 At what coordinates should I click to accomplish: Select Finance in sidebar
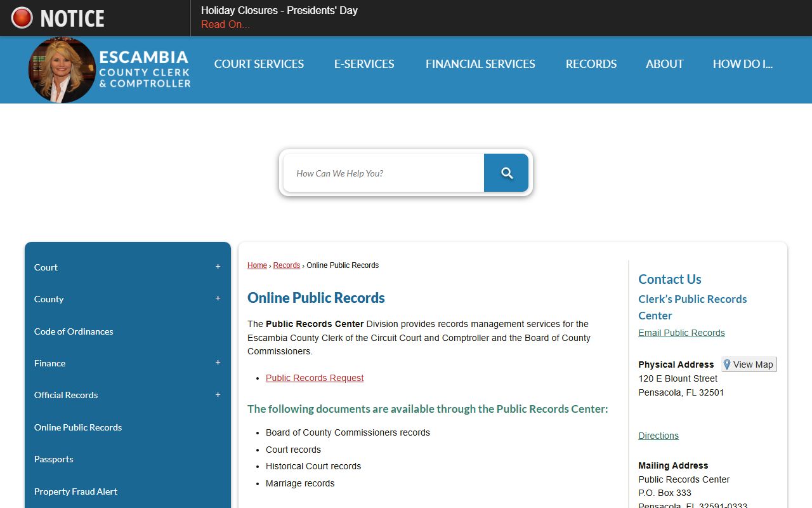coord(49,363)
